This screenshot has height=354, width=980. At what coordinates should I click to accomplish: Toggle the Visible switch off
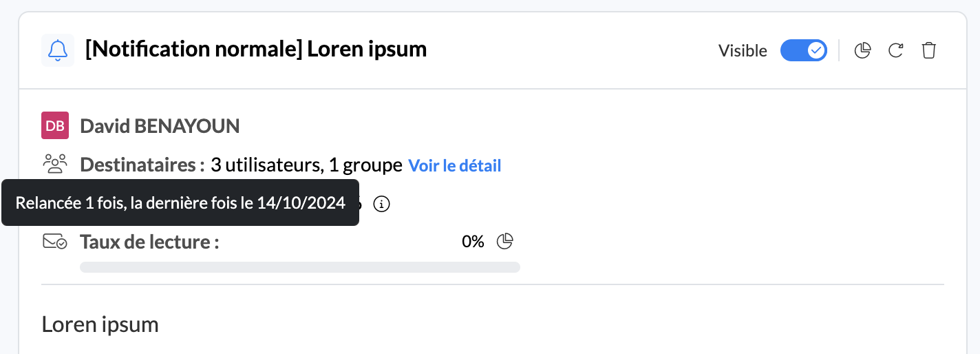(803, 50)
